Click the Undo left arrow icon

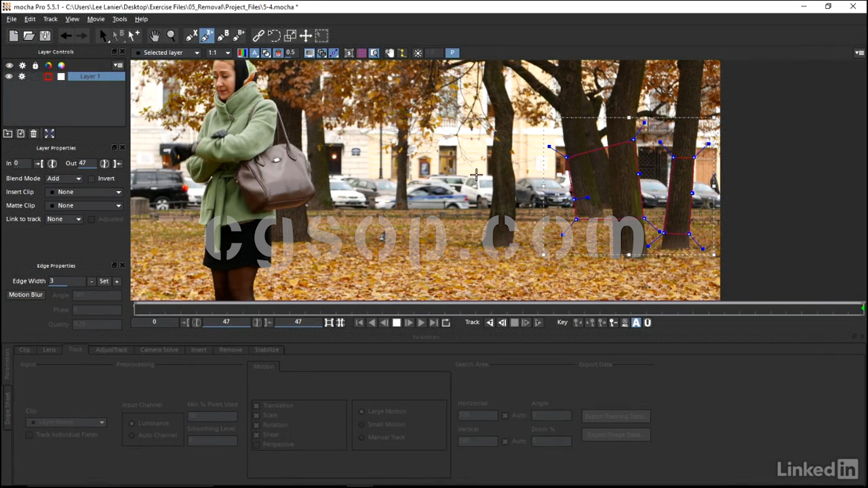tap(66, 36)
